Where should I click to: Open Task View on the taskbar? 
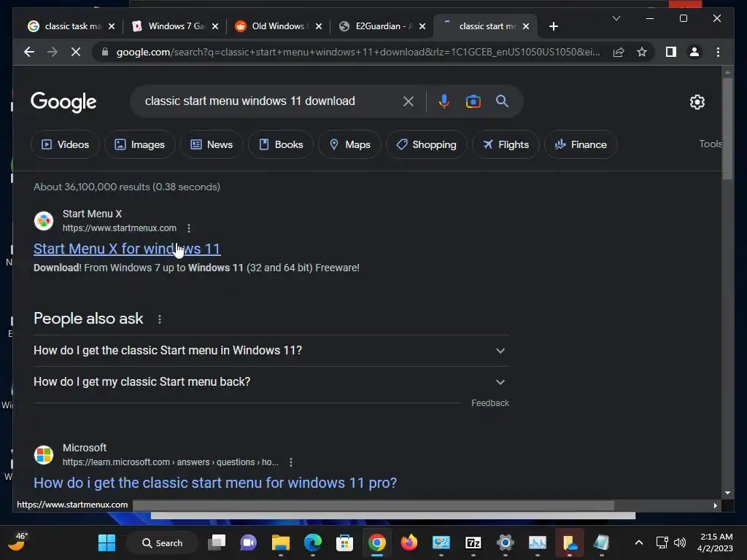point(217,542)
